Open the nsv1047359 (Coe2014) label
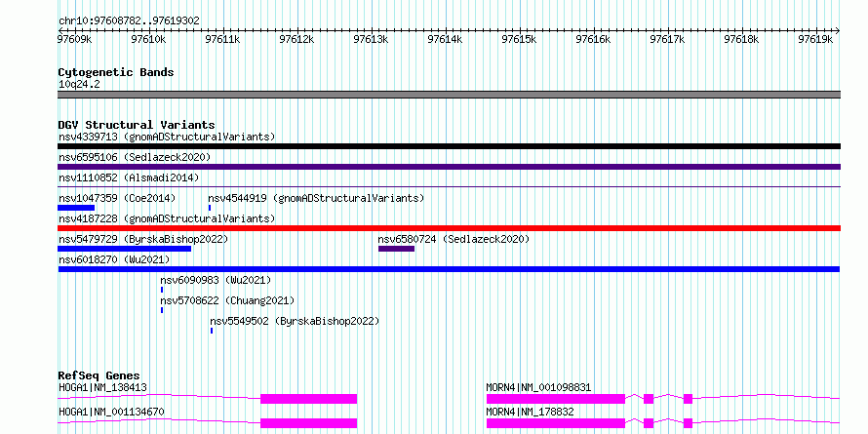The height and width of the screenshot is (434, 868). 117,198
